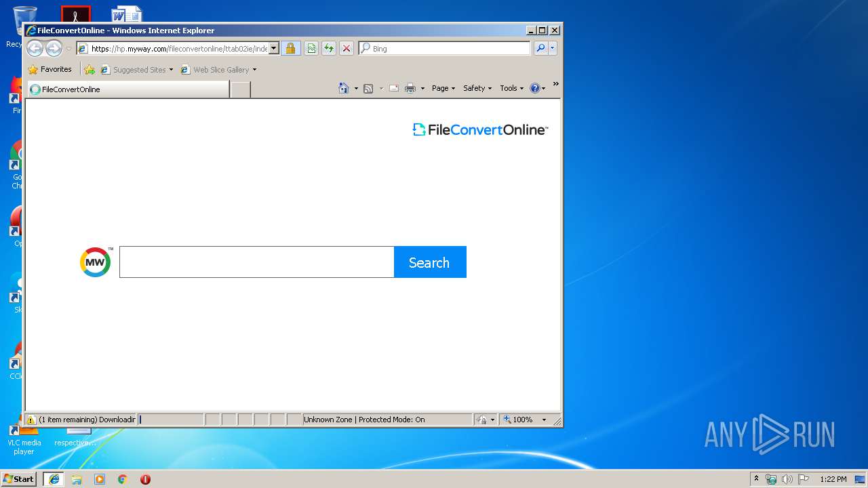868x488 pixels.
Task: Expand the Web Slice Gallery dropdown arrow
Action: 254,70
